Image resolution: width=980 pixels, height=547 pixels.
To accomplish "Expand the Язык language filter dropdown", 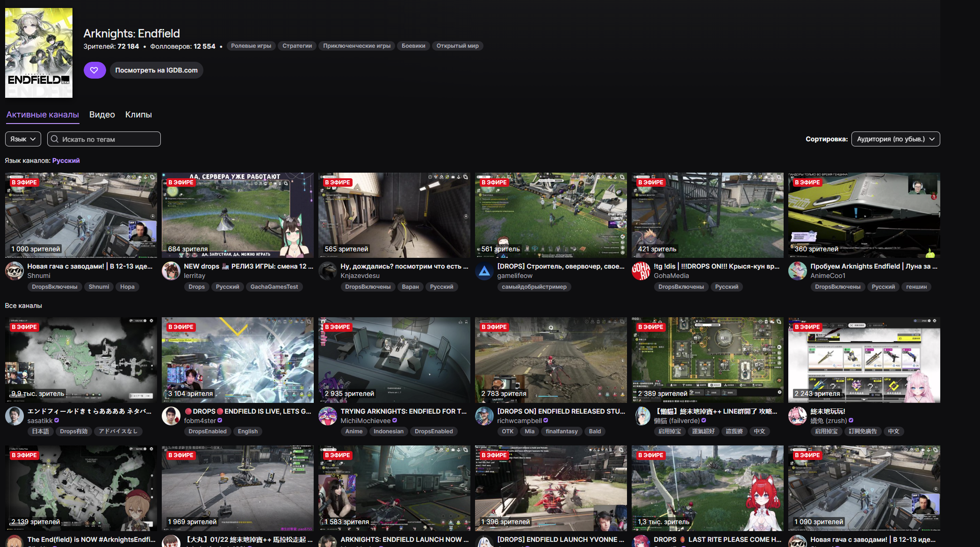I will pos(23,139).
